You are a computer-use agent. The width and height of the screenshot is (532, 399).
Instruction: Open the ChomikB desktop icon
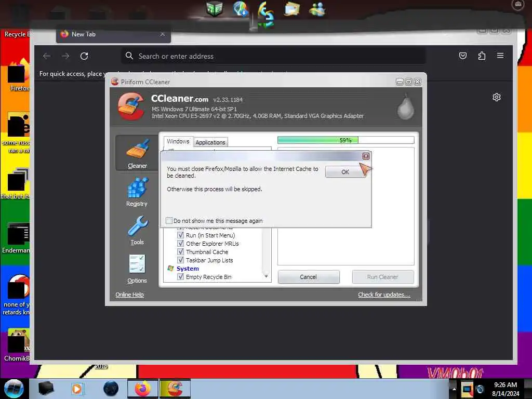point(17,345)
